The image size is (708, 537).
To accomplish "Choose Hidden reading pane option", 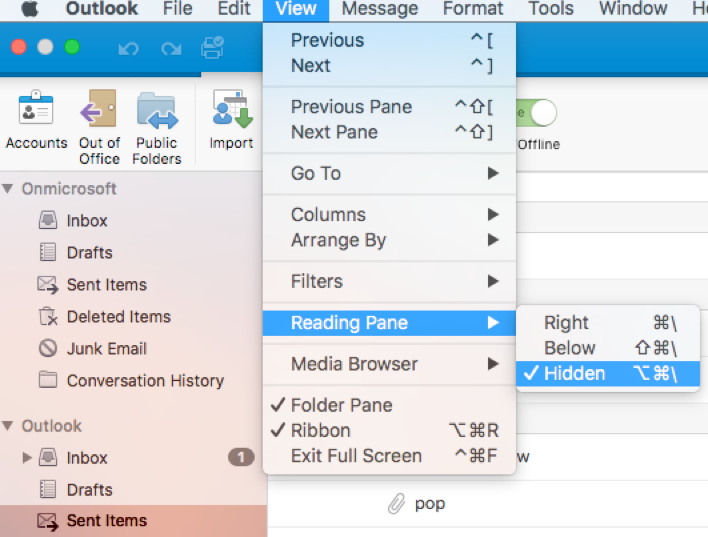I will point(608,374).
